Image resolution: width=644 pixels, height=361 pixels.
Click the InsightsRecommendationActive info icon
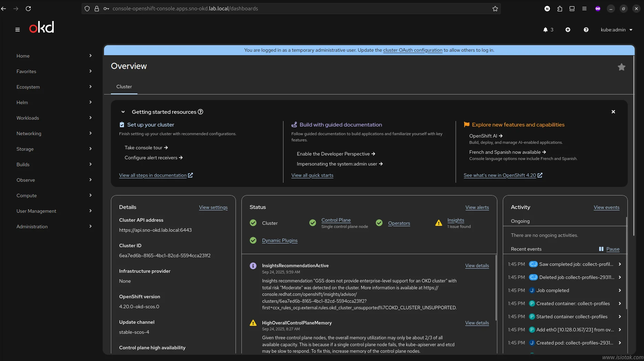pos(253,266)
